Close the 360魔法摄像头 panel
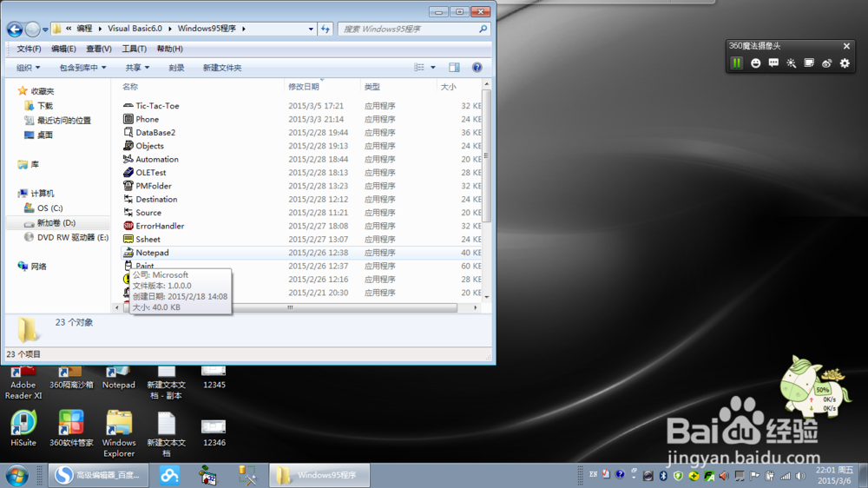The width and height of the screenshot is (868, 488). [x=846, y=46]
